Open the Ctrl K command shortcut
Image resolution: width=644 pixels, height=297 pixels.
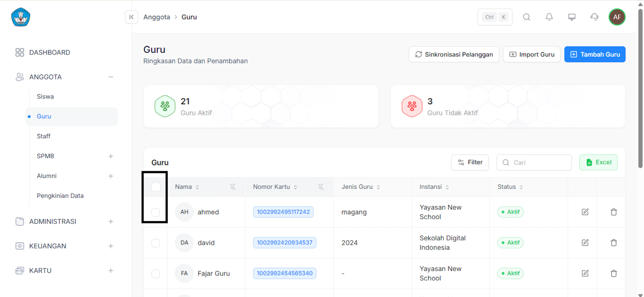point(495,17)
